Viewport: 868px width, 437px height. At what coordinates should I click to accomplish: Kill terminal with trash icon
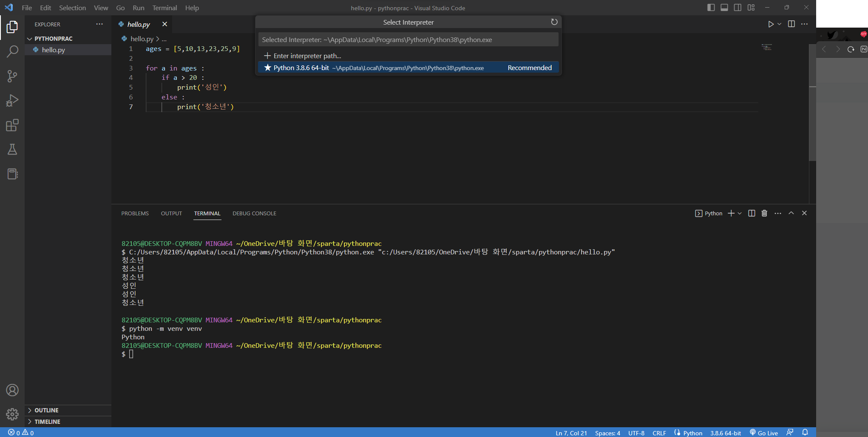click(x=764, y=213)
